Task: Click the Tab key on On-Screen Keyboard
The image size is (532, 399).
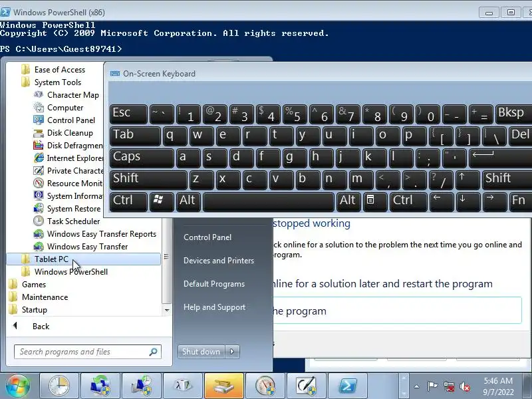Action: point(135,136)
